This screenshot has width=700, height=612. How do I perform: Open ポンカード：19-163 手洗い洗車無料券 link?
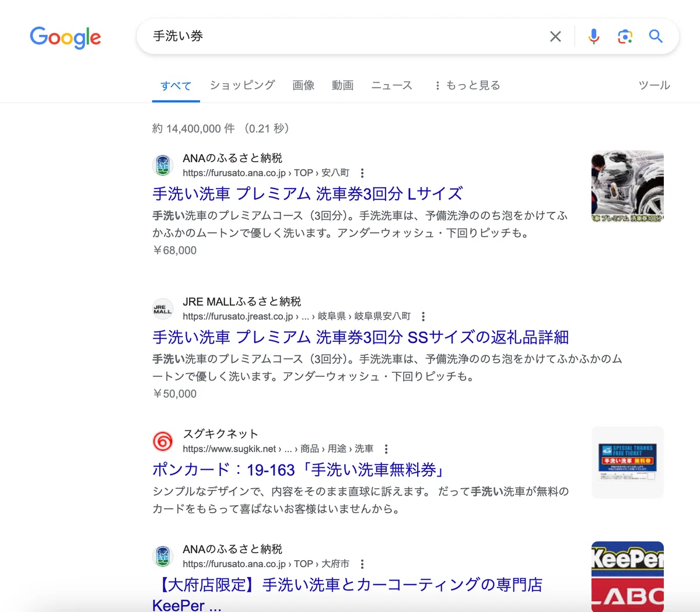click(x=300, y=470)
